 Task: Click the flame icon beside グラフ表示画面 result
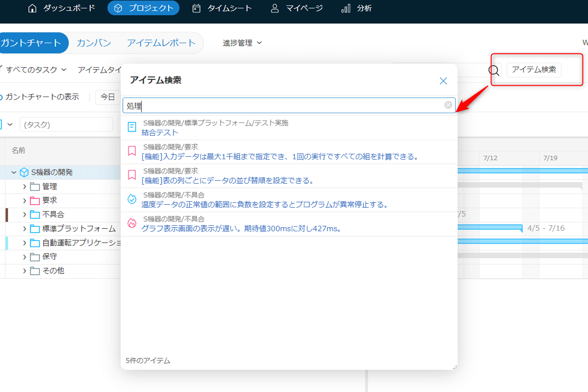(131, 223)
